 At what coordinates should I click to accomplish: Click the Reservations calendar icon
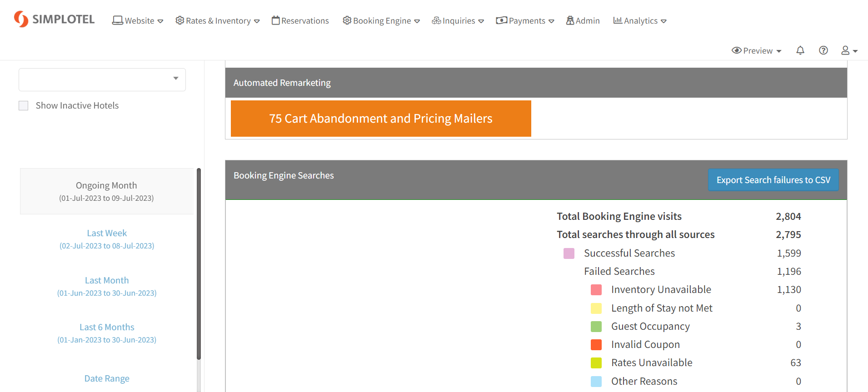point(275,20)
